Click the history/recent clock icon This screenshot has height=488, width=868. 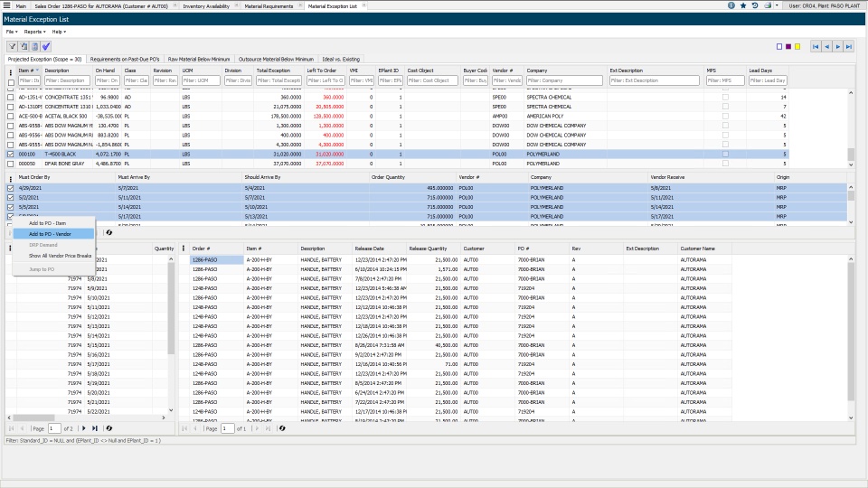(x=754, y=5)
